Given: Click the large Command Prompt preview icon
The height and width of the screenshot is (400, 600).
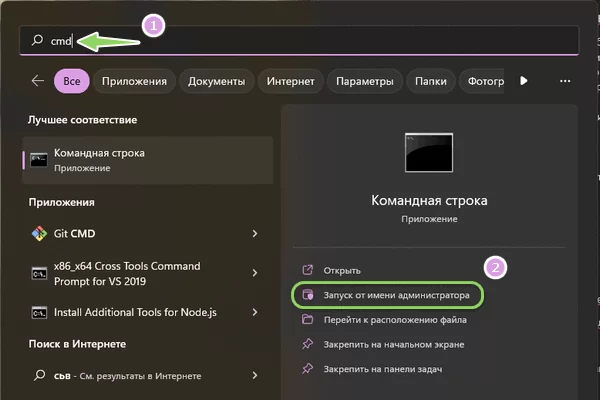Looking at the screenshot, I should point(429,155).
